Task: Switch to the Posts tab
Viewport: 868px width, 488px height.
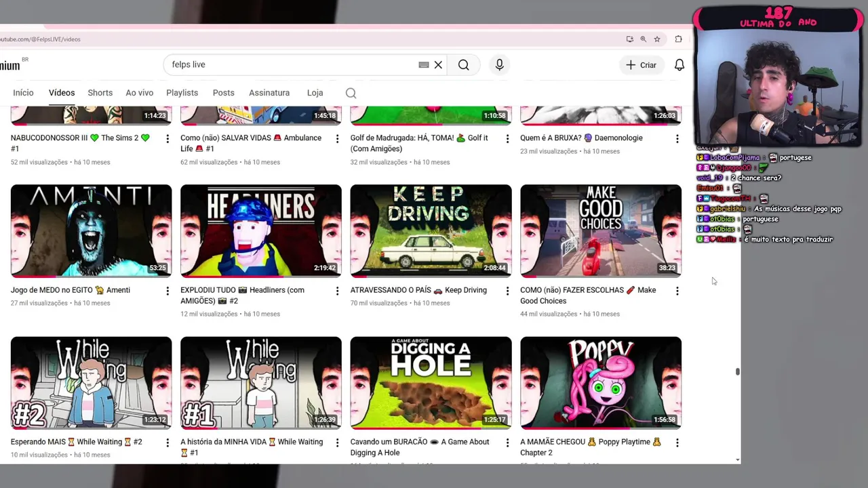Action: pos(223,93)
